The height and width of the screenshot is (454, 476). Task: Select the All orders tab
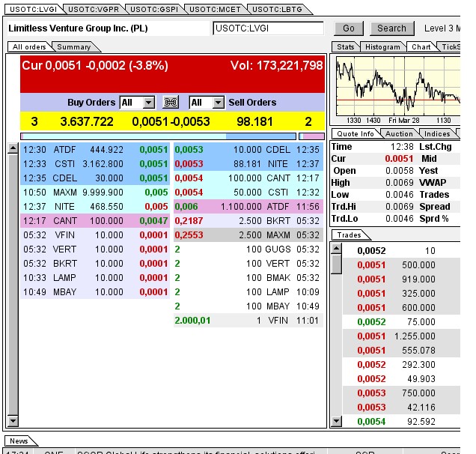pos(29,47)
